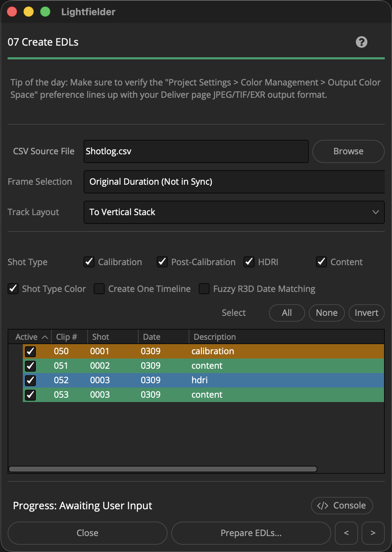The image size is (392, 552).
Task: Toggle the HDRI shot type checkbox
Action: [x=249, y=262]
